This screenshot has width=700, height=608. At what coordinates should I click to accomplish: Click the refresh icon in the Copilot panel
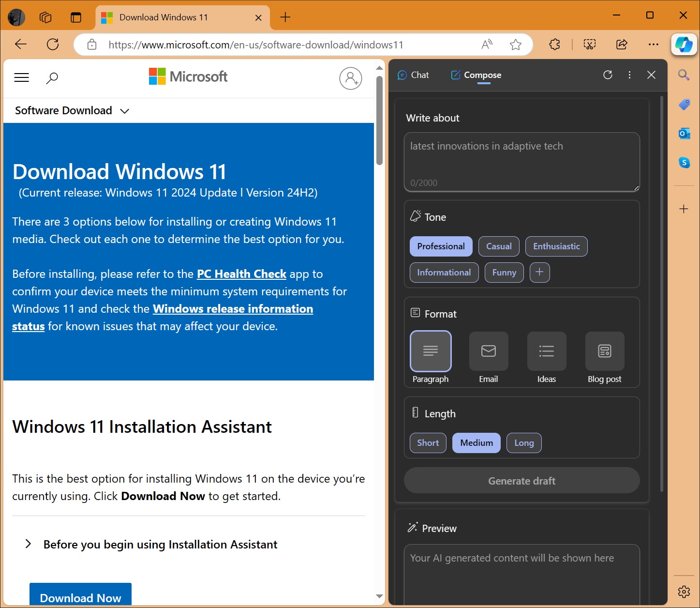click(608, 75)
